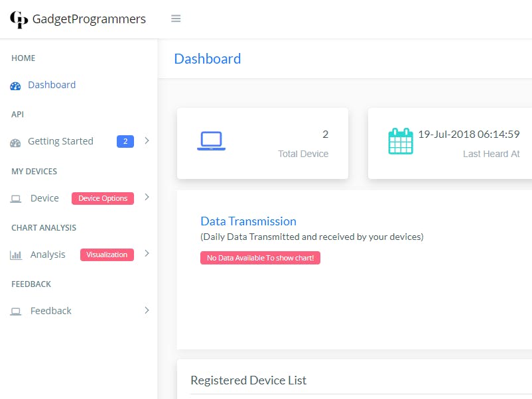The height and width of the screenshot is (399, 532).
Task: Click the Visualization badge next to Analysis
Action: click(107, 254)
